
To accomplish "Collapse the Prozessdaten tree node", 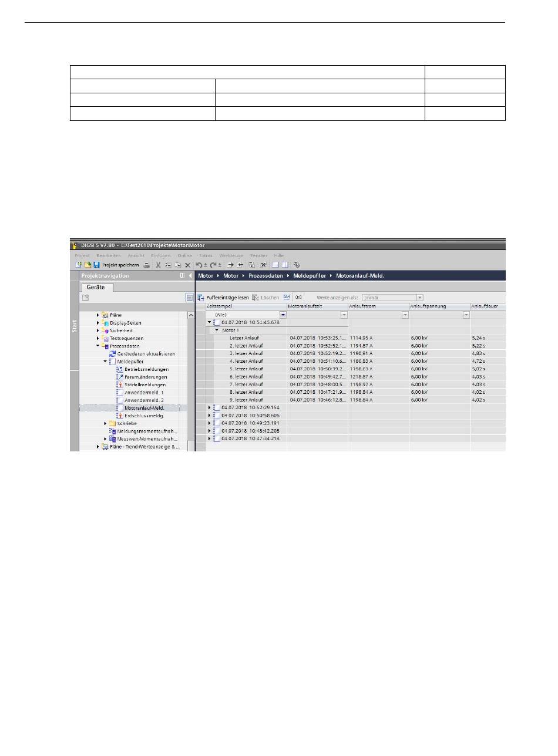I will [x=98, y=346].
